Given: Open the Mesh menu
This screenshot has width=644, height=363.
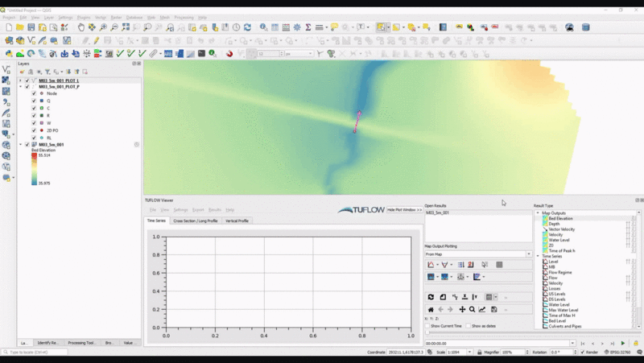Looking at the screenshot, I should coord(165,18).
